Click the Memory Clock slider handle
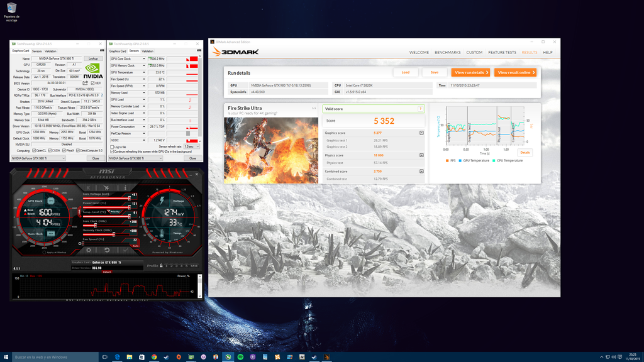The image size is (644, 362). [114, 234]
